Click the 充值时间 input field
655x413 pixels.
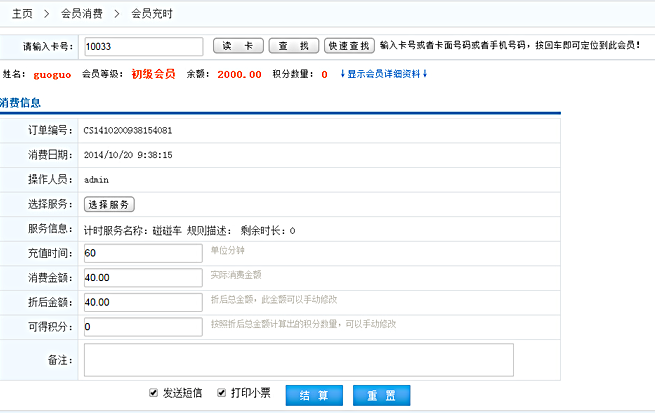click(143, 253)
